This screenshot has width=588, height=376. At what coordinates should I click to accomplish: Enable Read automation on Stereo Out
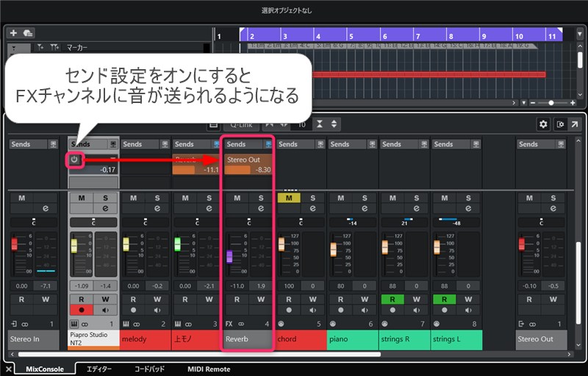pos(528,299)
